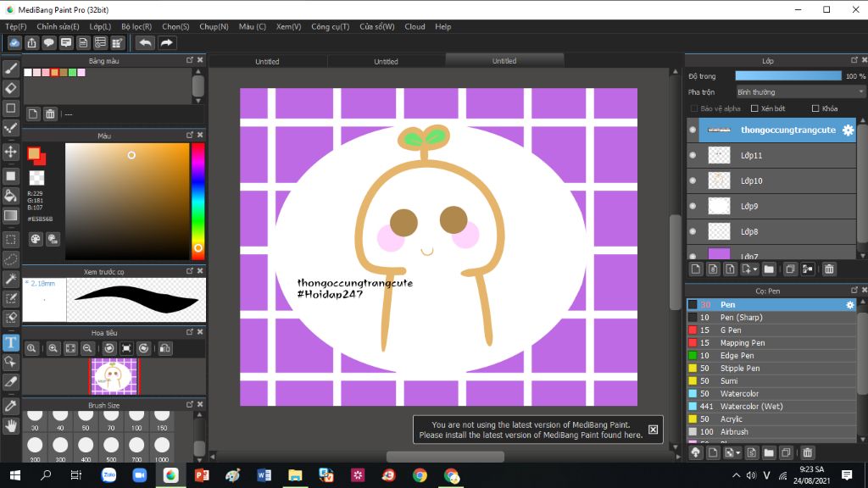Open settings gear of thongoccungtrangcute layer
868x488 pixels.
848,130
